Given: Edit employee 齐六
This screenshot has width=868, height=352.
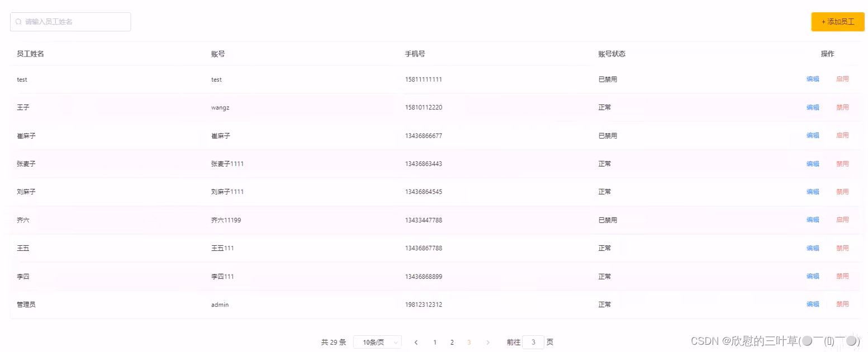Looking at the screenshot, I should 813,220.
